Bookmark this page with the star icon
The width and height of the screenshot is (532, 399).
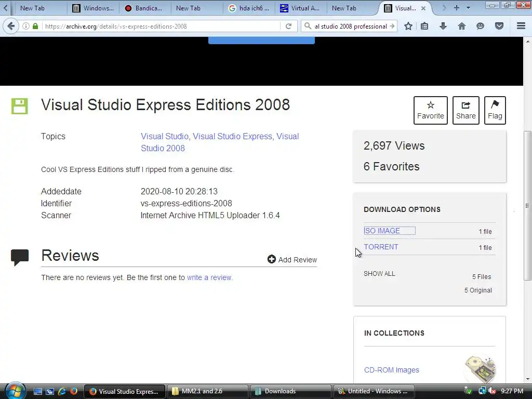click(x=408, y=26)
